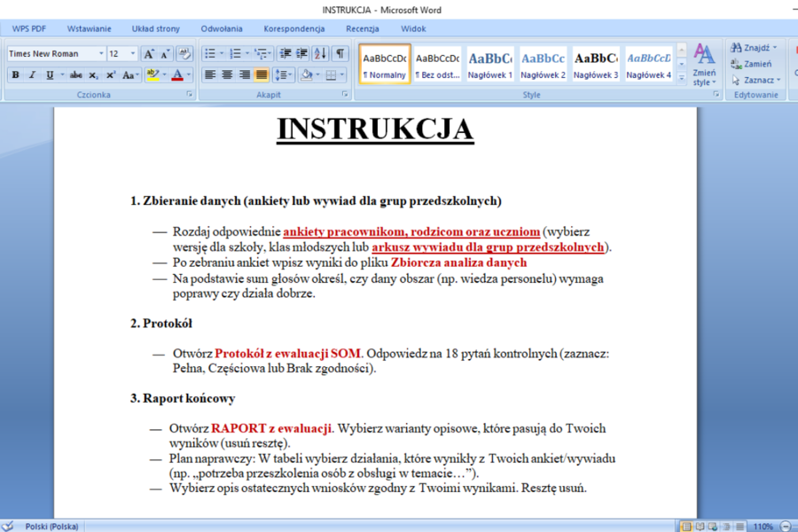Click the Grow Font icon

pos(149,53)
